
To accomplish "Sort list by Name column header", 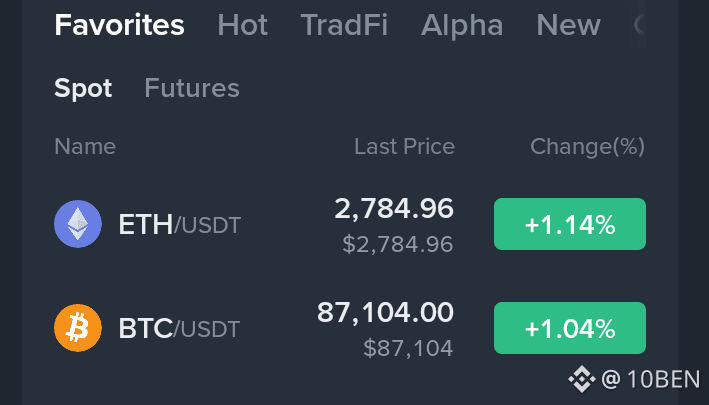I will coord(85,146).
